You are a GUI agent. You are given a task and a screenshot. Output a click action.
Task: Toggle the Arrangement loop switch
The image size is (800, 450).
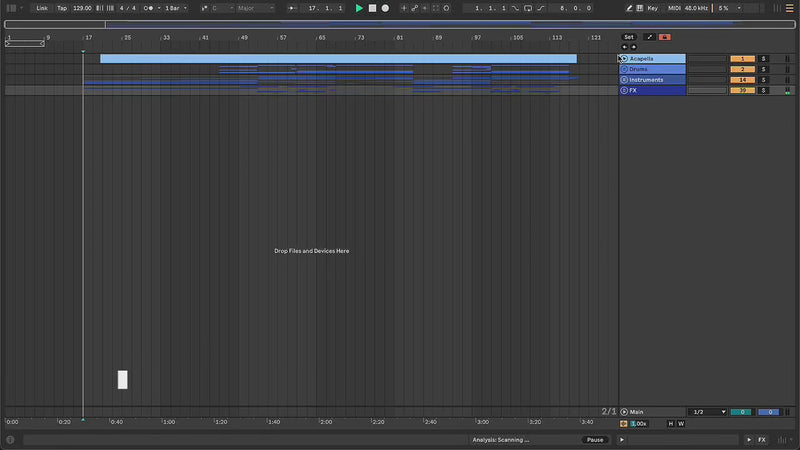click(529, 8)
